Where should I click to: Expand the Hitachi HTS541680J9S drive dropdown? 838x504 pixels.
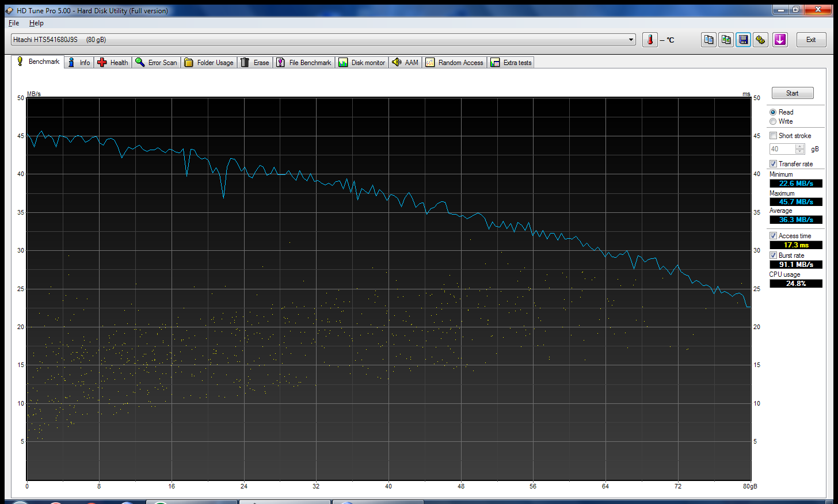631,40
